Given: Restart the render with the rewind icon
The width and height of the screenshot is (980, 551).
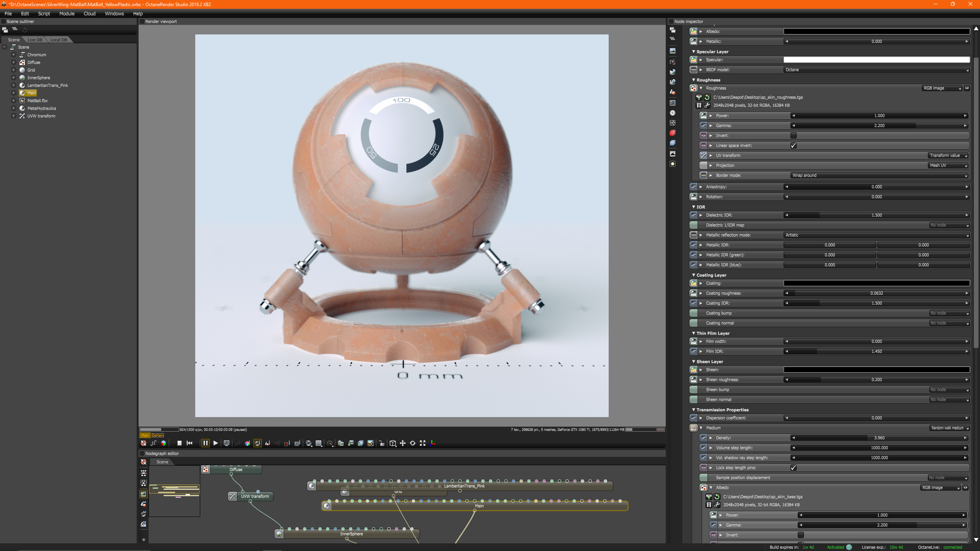Looking at the screenshot, I should (189, 443).
